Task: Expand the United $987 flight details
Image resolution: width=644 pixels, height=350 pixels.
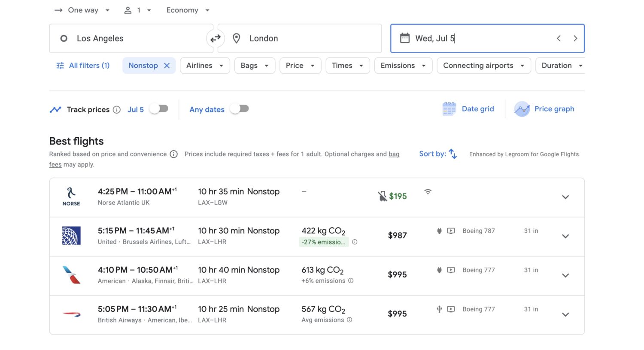Action: (565, 236)
